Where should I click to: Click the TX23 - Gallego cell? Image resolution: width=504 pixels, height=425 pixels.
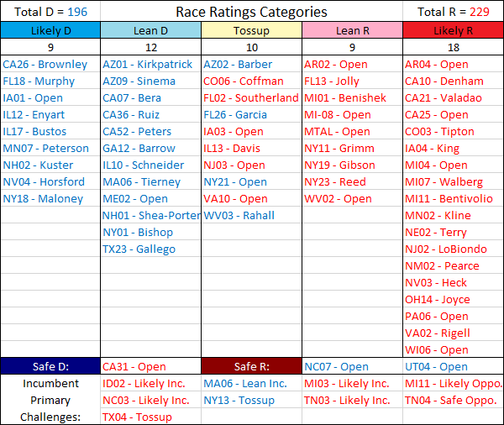[x=150, y=249]
